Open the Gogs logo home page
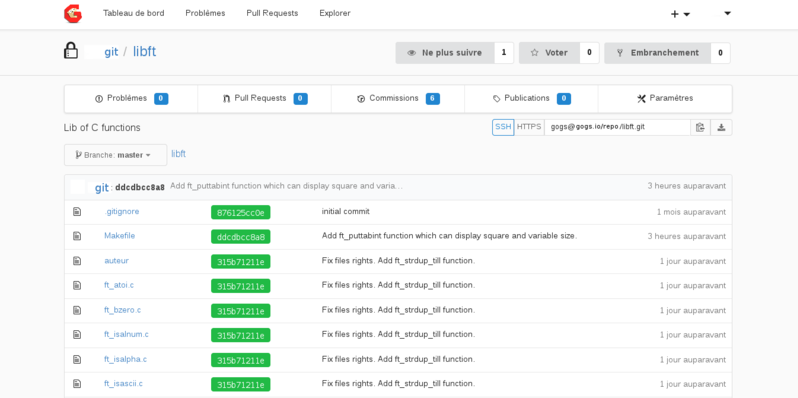This screenshot has height=398, width=798. point(73,14)
